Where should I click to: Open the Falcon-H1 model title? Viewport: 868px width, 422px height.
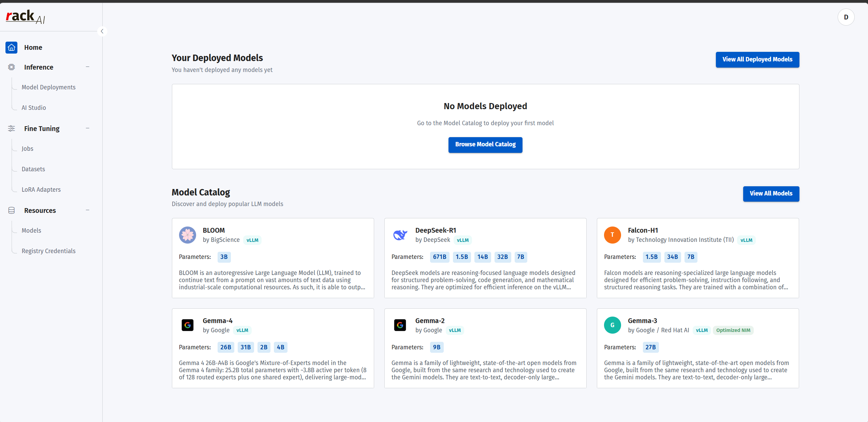643,230
